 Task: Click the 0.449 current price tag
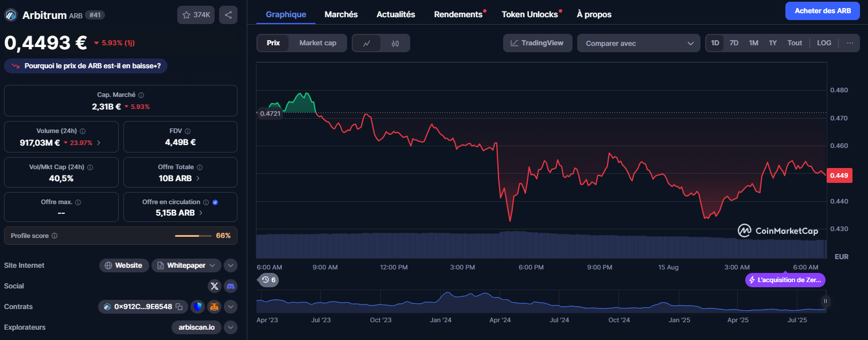coord(840,175)
